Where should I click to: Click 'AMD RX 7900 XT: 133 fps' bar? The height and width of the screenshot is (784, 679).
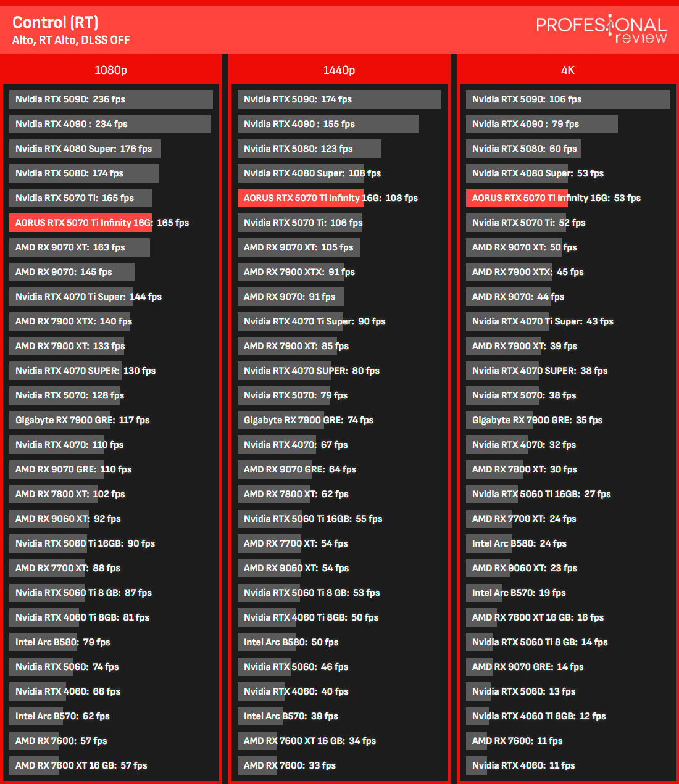click(67, 346)
